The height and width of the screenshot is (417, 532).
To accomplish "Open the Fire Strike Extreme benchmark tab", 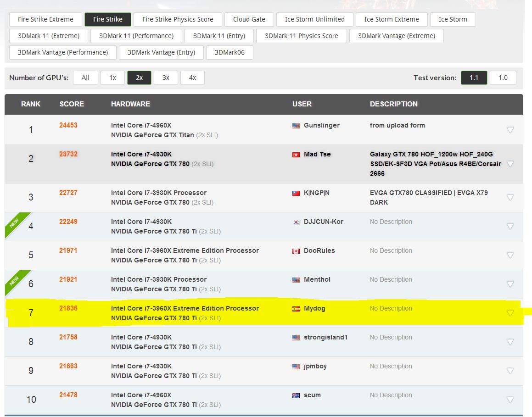I will 45,19.
